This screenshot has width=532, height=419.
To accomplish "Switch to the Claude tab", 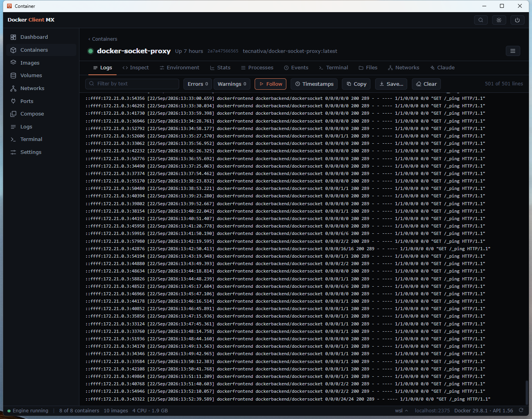I will (442, 67).
